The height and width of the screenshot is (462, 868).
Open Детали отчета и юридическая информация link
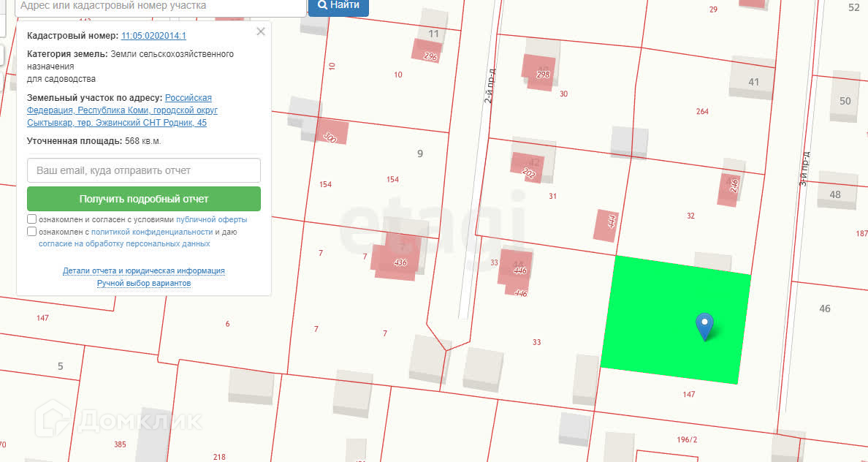pos(144,271)
